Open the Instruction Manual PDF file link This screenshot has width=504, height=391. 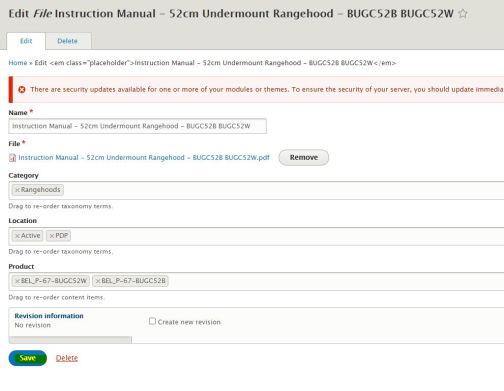[x=144, y=157]
